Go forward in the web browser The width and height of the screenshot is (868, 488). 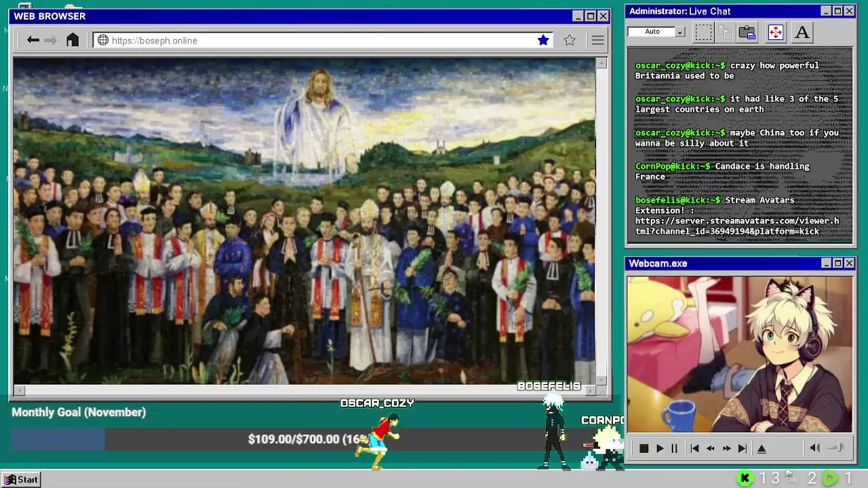[50, 40]
